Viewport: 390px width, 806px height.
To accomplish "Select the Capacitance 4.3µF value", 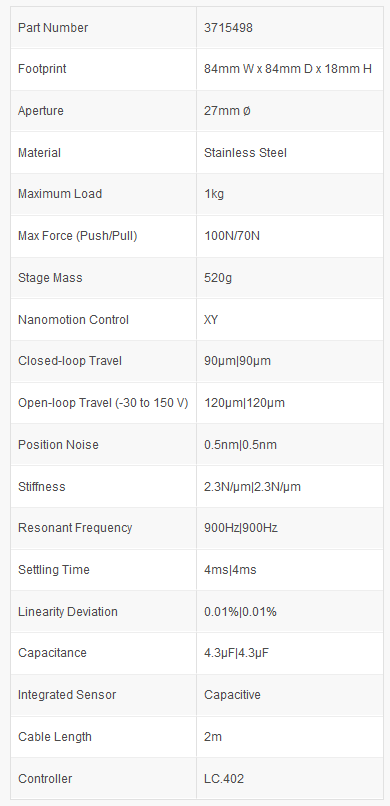I will click(x=237, y=653).
